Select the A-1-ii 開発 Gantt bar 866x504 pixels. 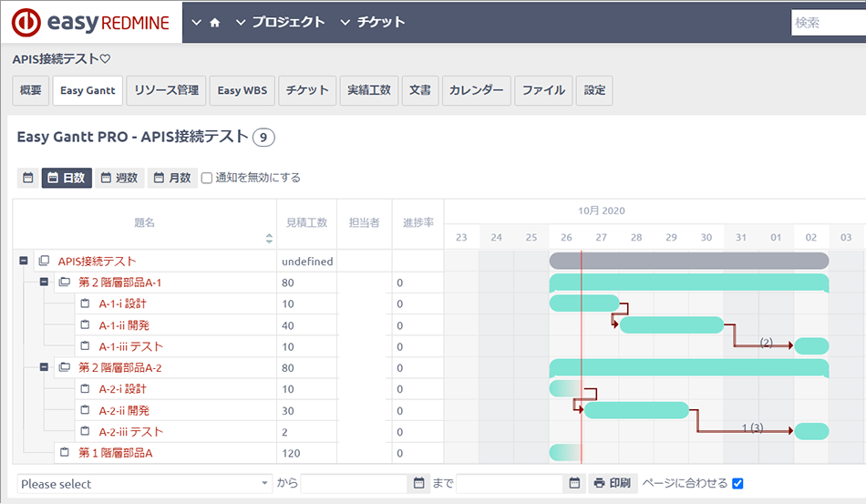(x=672, y=325)
